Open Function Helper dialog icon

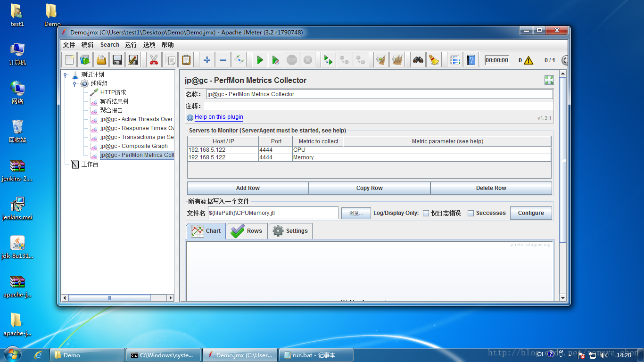point(454,60)
